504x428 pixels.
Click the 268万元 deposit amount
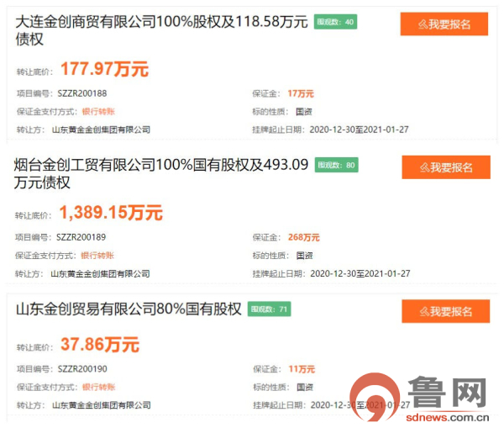point(304,237)
